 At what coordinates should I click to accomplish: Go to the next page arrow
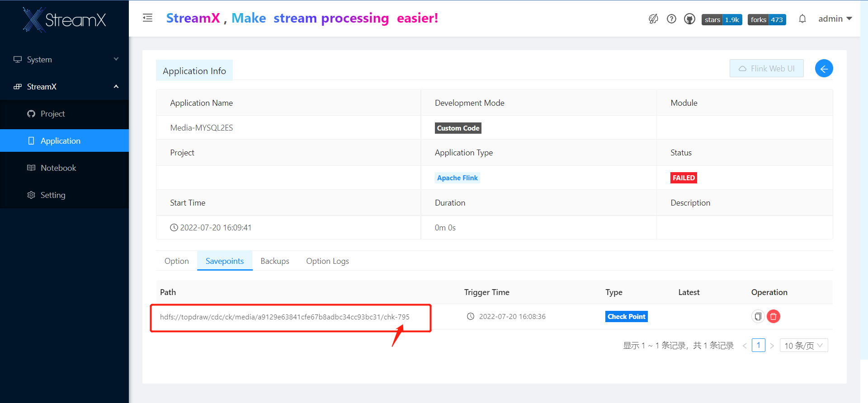[772, 346]
